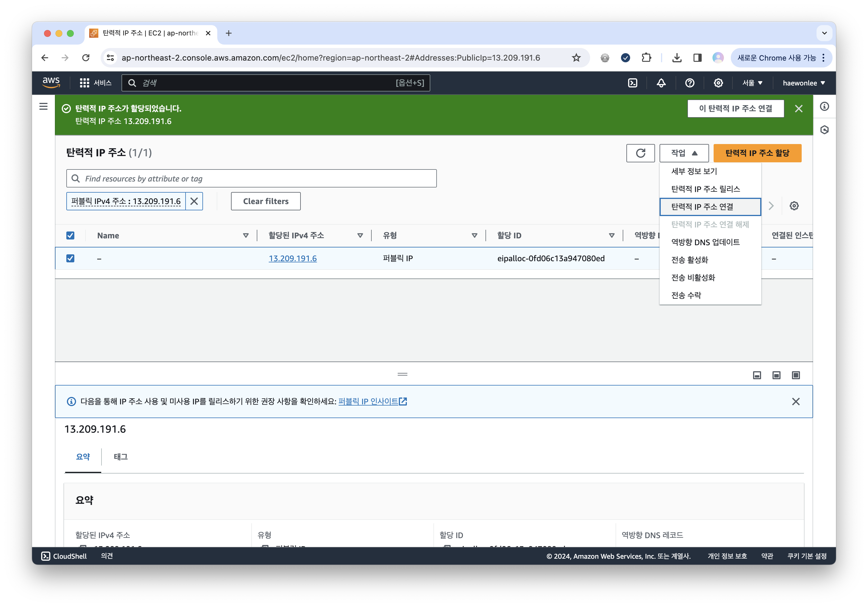Viewport: 868px width, 607px height.
Task: Open account settings with the gear icon
Action: click(x=718, y=83)
